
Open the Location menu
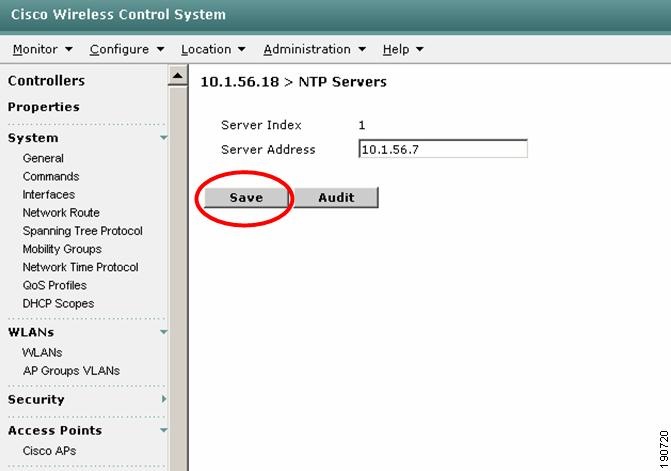pyautogui.click(x=213, y=50)
